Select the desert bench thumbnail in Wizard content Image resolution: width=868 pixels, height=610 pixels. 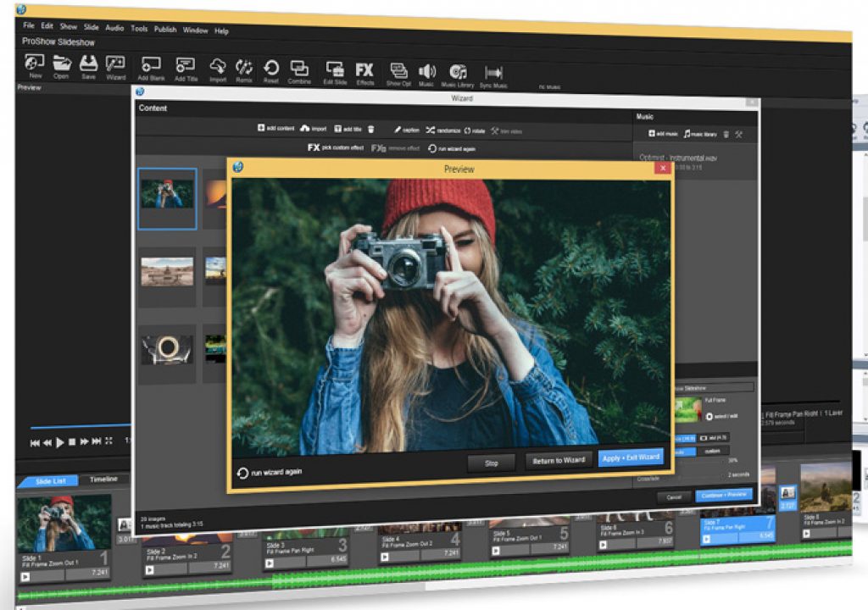coord(167,275)
